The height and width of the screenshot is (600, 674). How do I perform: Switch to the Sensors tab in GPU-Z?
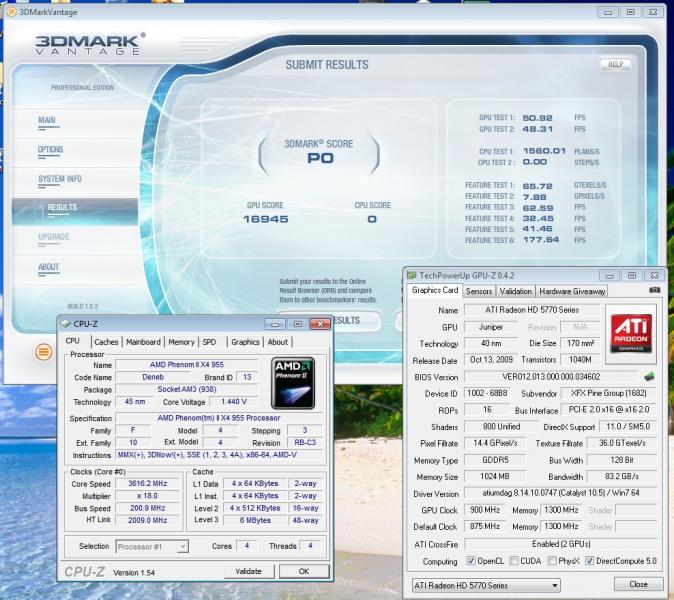pyautogui.click(x=479, y=291)
